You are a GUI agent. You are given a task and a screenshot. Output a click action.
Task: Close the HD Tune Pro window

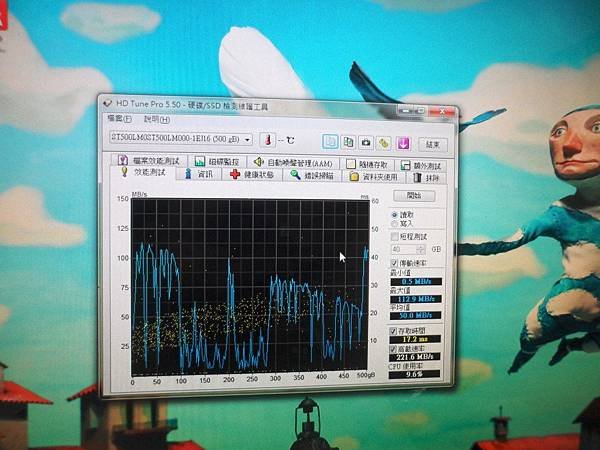(442, 112)
